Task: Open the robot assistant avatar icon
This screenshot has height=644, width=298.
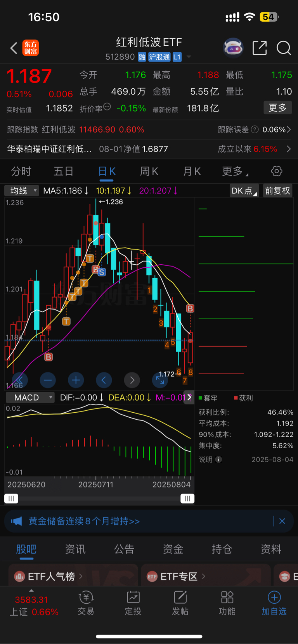Action: point(233,48)
